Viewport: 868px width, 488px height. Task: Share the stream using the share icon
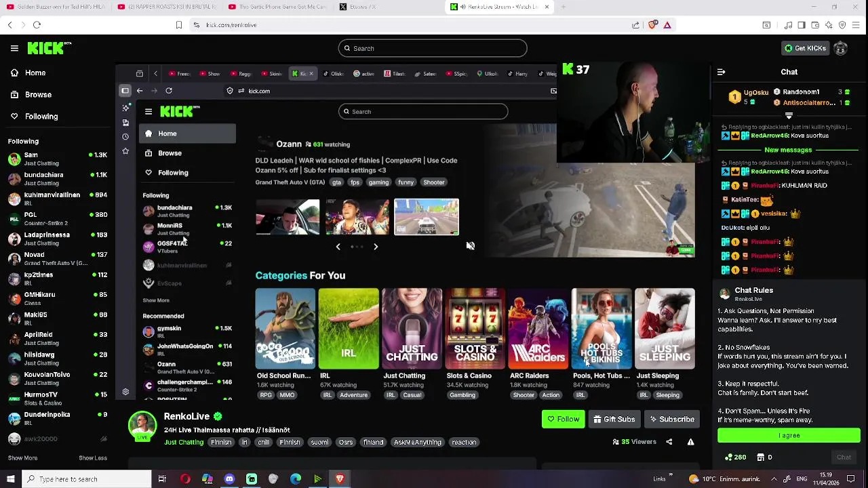(x=669, y=442)
